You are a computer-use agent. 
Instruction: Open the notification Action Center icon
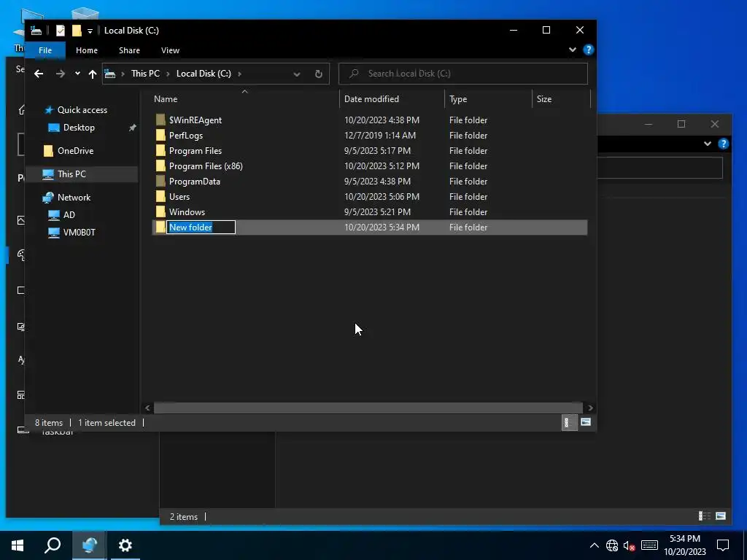click(x=723, y=545)
